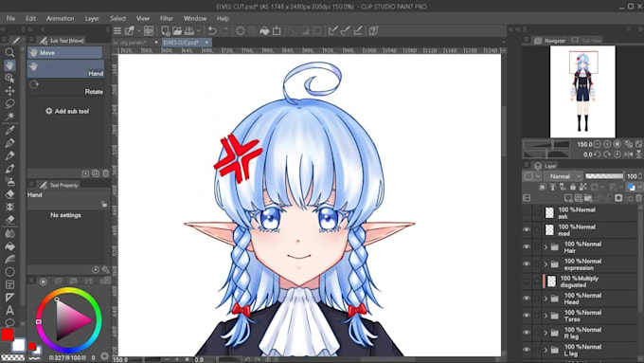Open the Normal blending mode dropdown
This screenshot has width=644, height=363.
click(x=563, y=176)
